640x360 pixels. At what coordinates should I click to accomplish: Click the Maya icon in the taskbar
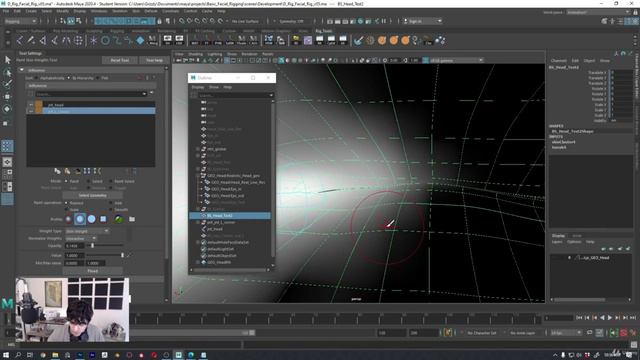click(x=178, y=355)
